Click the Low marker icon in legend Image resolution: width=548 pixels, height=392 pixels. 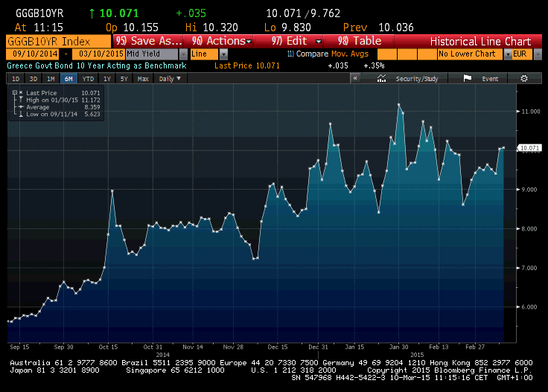coord(21,114)
